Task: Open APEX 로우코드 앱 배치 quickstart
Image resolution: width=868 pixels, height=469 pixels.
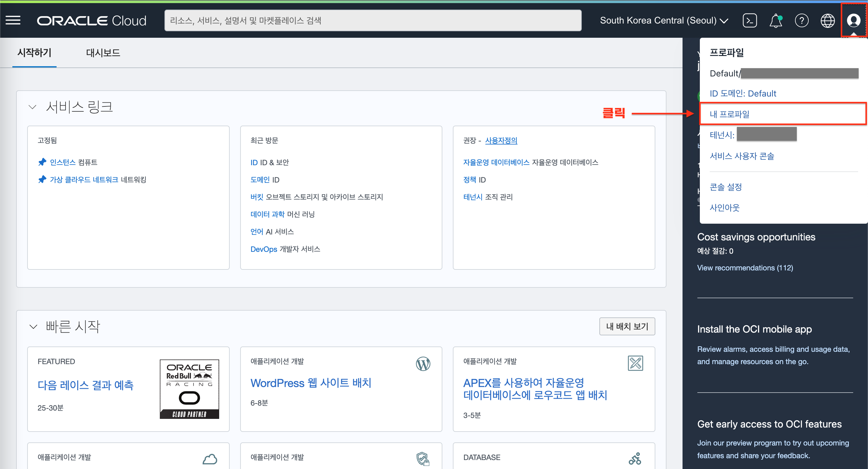Action: (x=535, y=389)
